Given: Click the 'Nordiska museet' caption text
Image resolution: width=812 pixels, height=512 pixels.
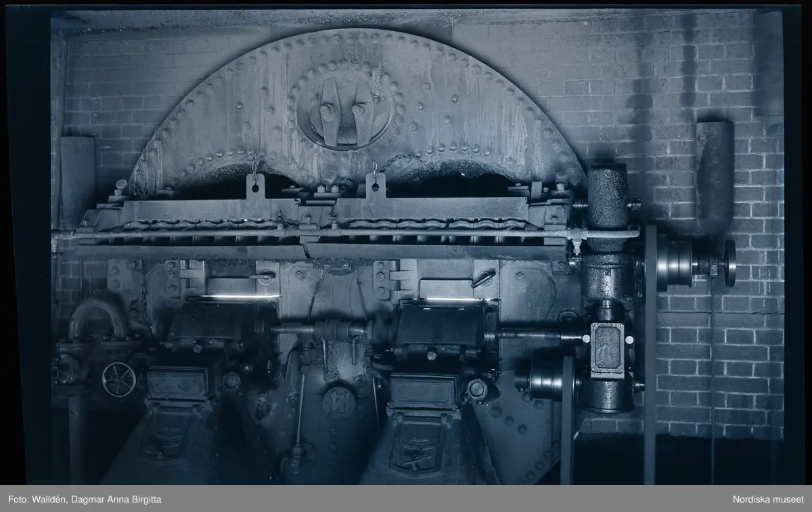Looking at the screenshot, I should click(767, 499).
